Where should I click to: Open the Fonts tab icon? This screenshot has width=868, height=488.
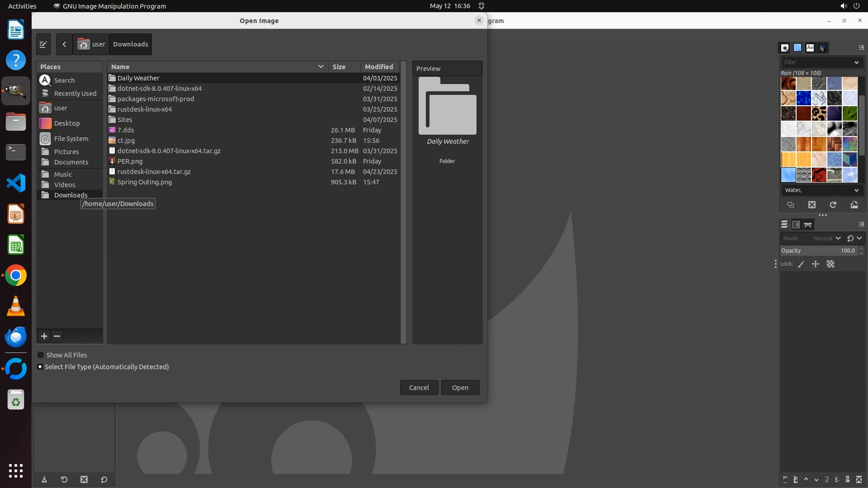click(x=810, y=47)
